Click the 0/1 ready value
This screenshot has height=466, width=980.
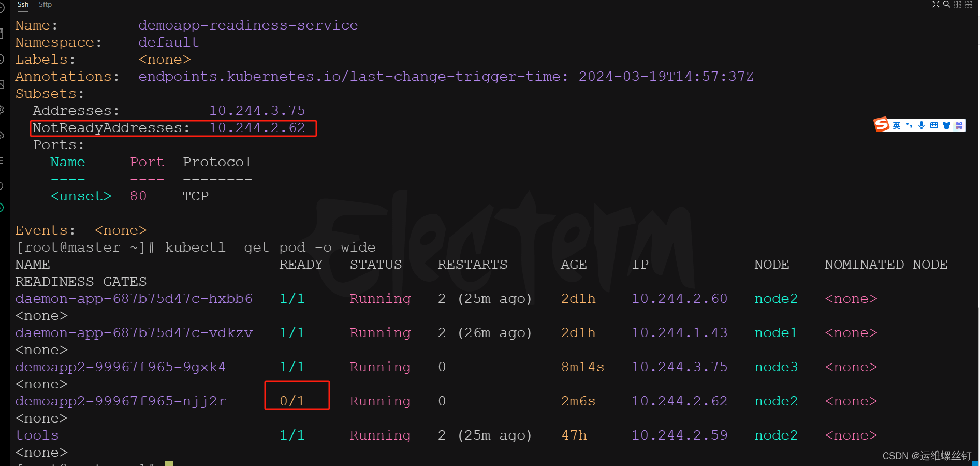click(x=292, y=401)
